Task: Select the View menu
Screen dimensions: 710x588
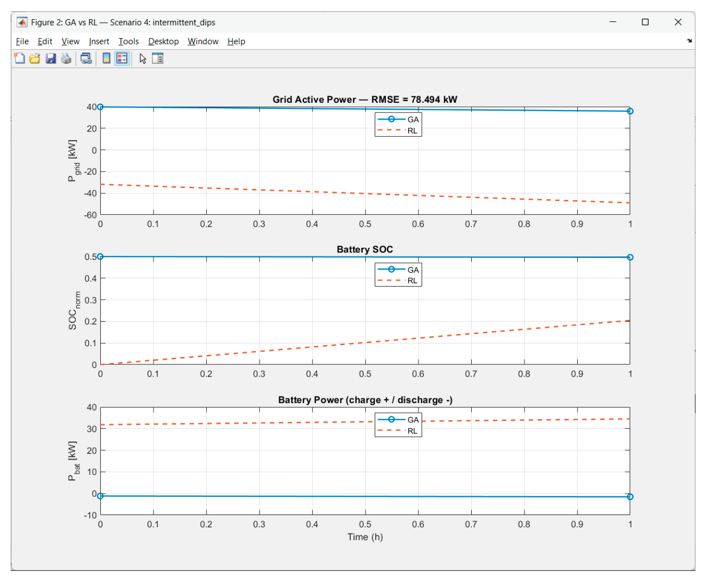Action: point(70,42)
